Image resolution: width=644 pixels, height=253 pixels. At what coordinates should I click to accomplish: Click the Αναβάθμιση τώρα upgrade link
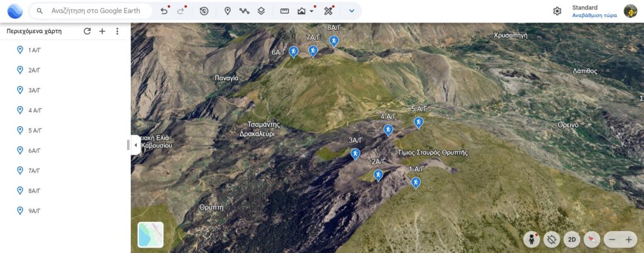(594, 16)
